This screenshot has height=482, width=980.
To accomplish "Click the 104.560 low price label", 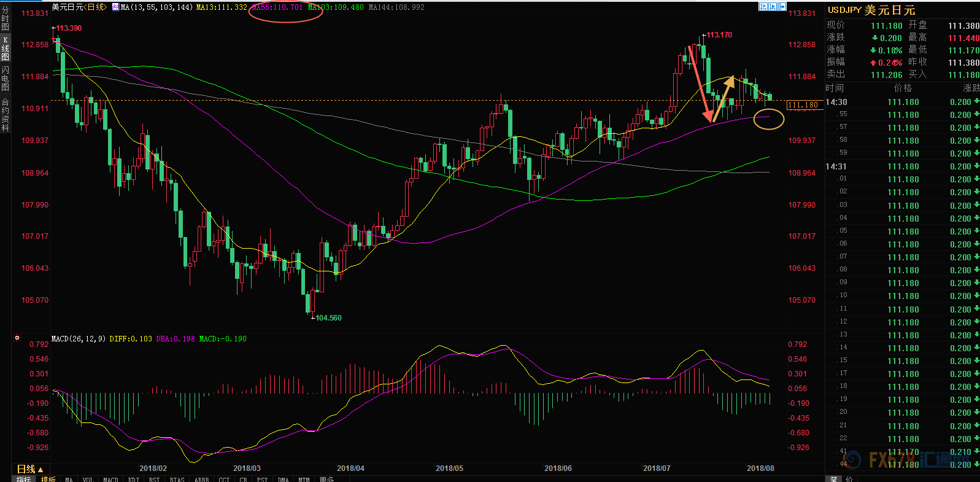I will point(328,318).
